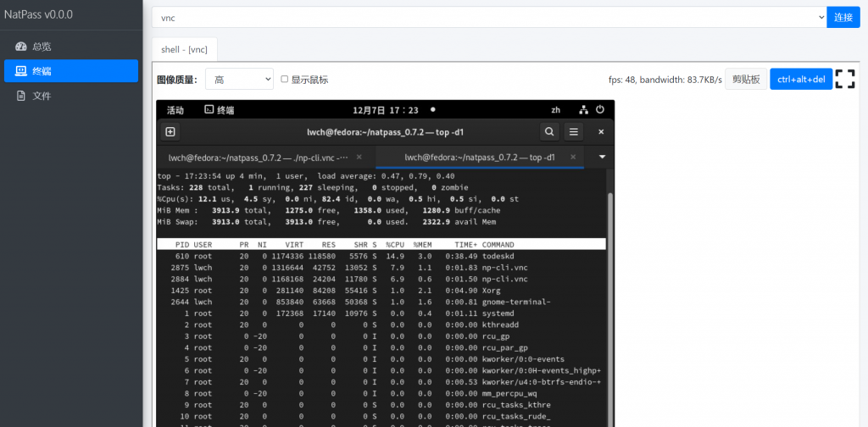The height and width of the screenshot is (427, 868).
Task: Expand the vnc connection dropdown
Action: coord(488,17)
